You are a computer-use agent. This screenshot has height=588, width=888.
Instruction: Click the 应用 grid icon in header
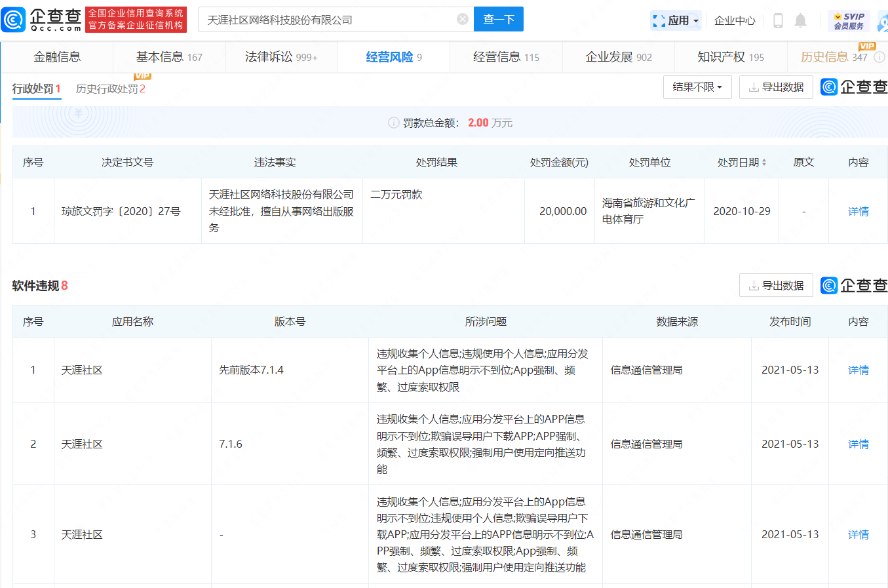[659, 20]
